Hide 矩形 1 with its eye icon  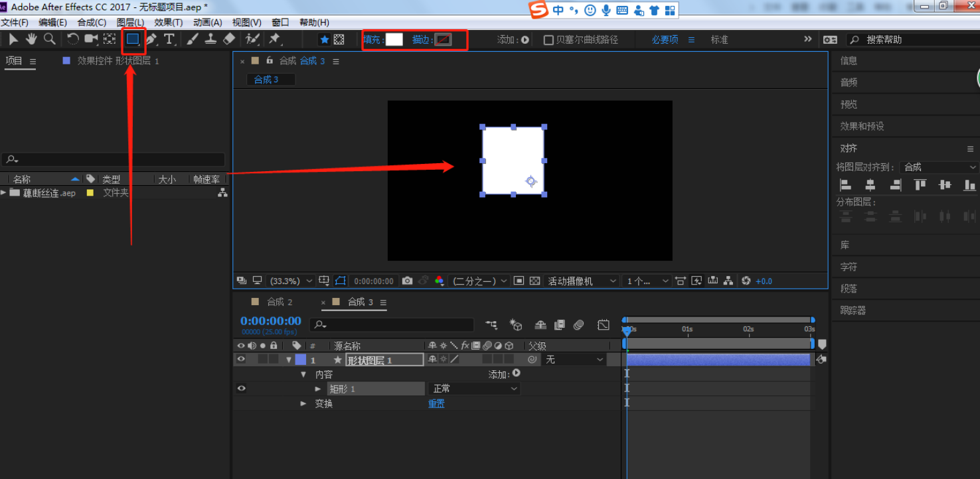click(241, 389)
